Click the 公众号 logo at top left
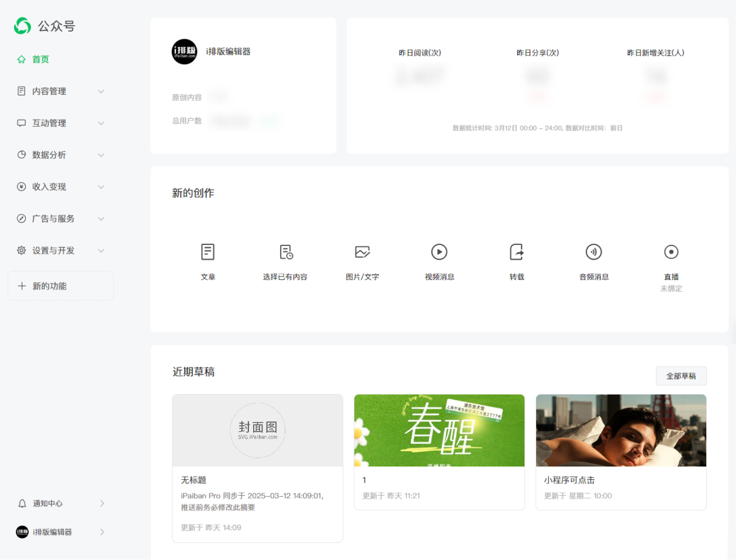 [23, 26]
